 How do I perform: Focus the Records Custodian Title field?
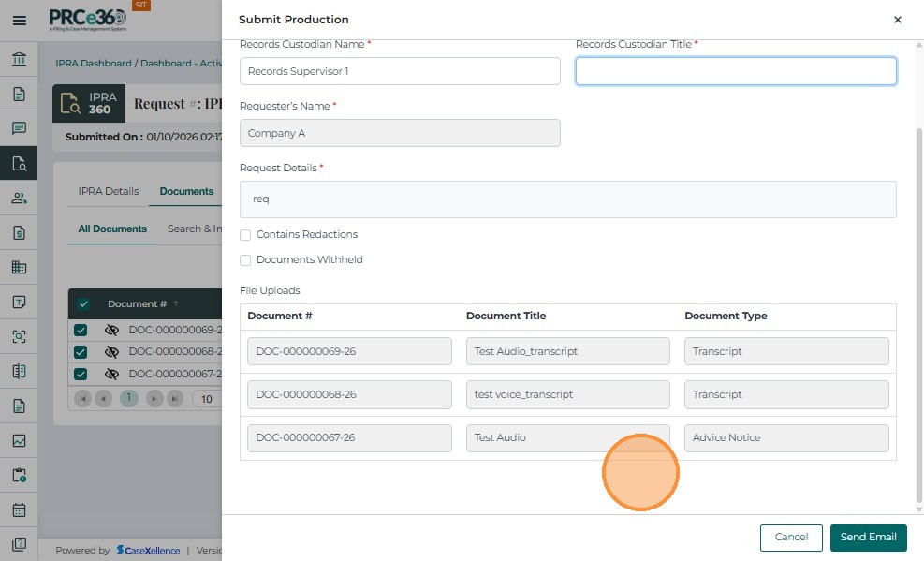pos(736,71)
